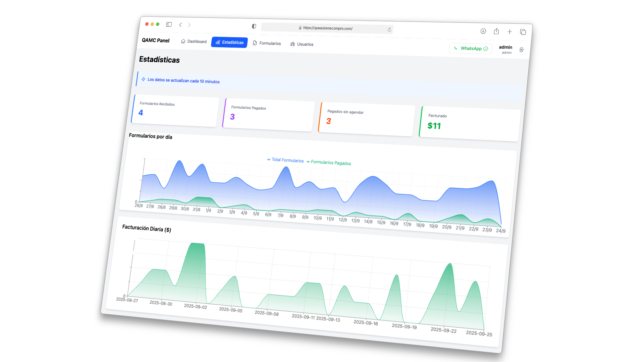644x362 pixels.
Task: Reload page using the refresh icon
Action: pos(389,30)
